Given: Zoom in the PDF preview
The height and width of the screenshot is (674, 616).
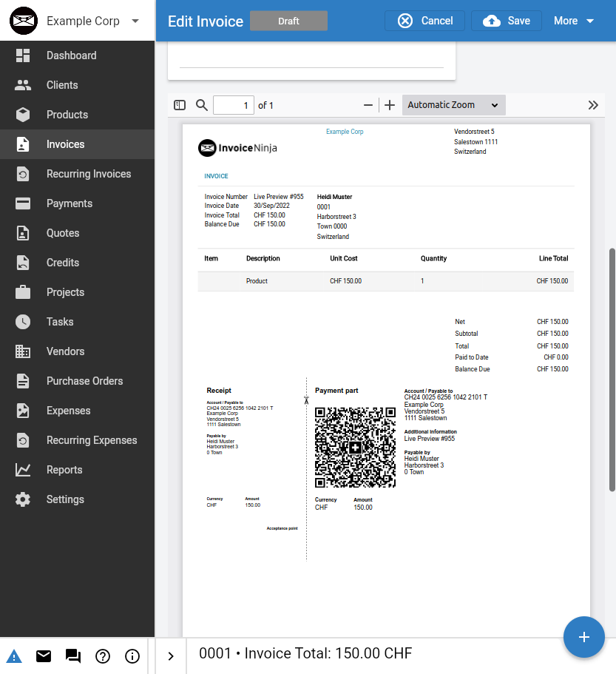Looking at the screenshot, I should (x=390, y=105).
